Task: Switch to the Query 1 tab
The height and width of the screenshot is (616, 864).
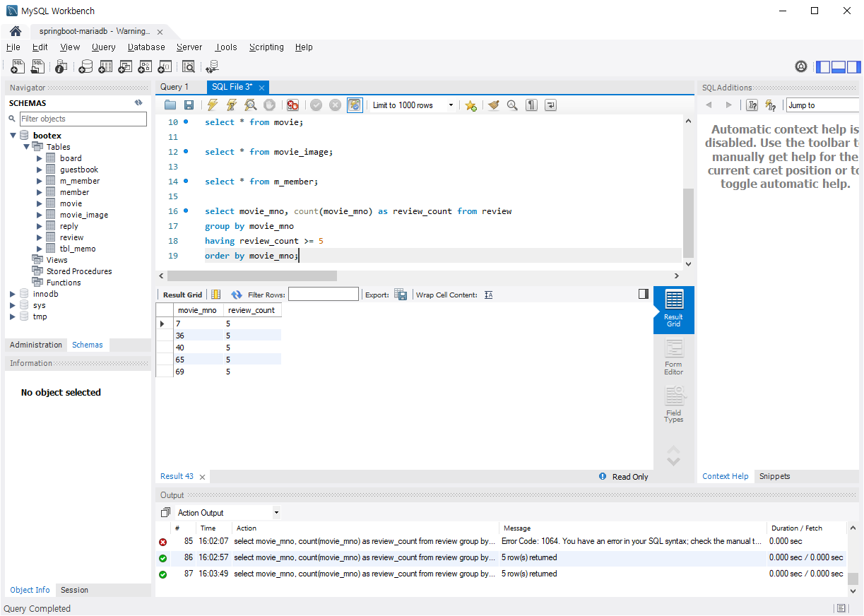Action: tap(174, 87)
